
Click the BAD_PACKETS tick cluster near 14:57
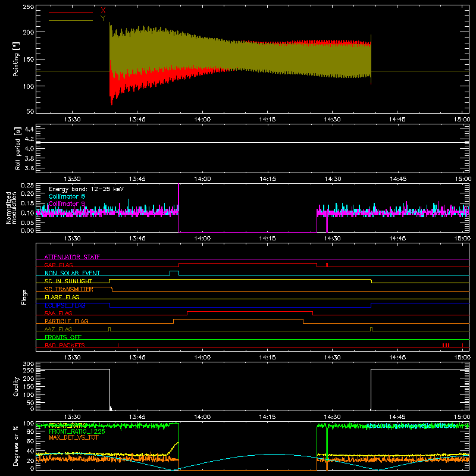(446, 345)
